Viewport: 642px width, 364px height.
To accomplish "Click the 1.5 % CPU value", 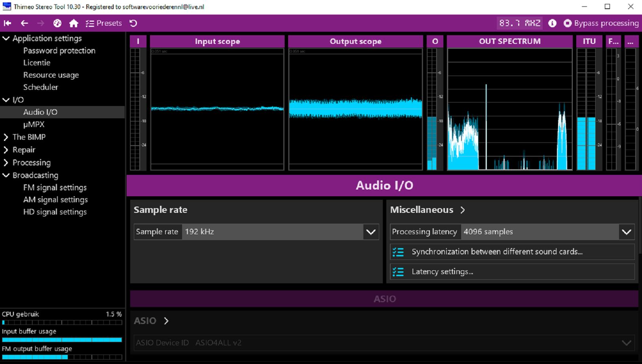I will 114,314.
